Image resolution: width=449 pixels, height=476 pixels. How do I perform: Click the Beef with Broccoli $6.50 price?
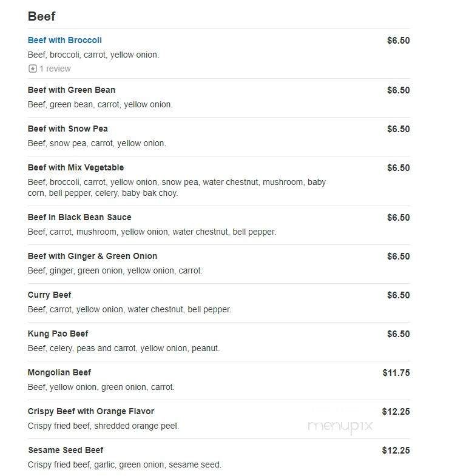398,41
